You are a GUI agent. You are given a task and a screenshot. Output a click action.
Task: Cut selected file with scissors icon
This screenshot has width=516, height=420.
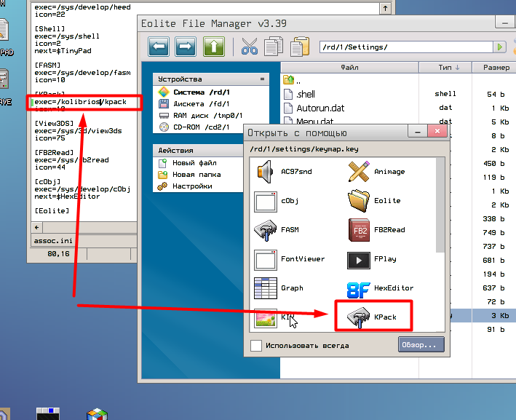(x=249, y=47)
